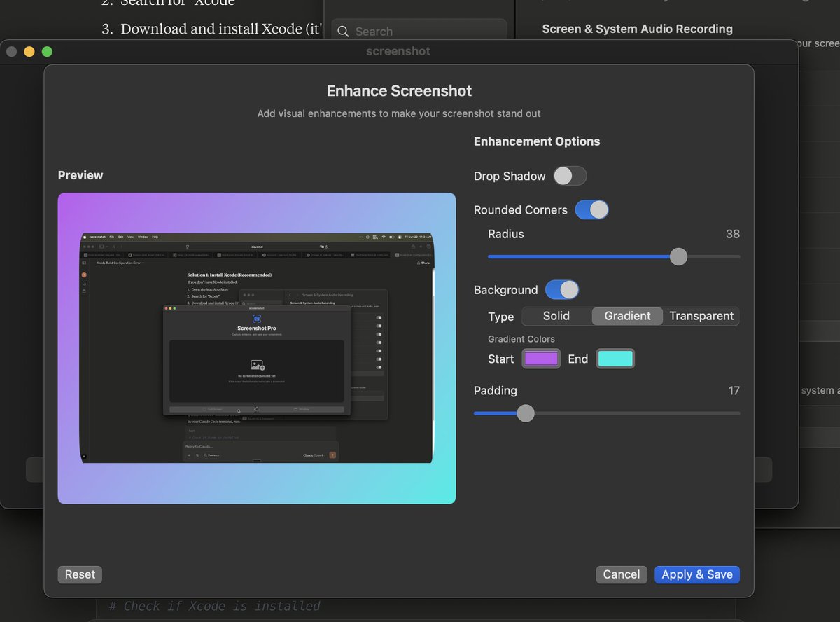Click the enhanced screenshot preview image
The width and height of the screenshot is (840, 622).
tap(257, 348)
